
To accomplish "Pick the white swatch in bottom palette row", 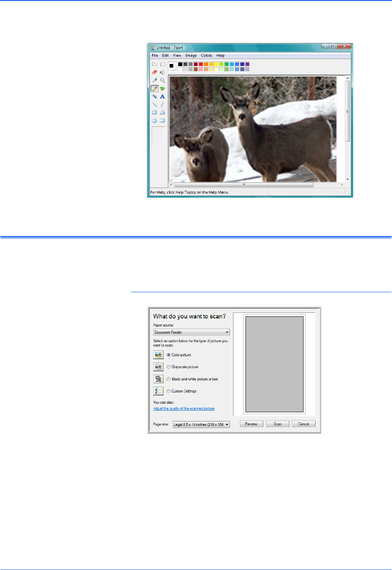I will (180, 69).
